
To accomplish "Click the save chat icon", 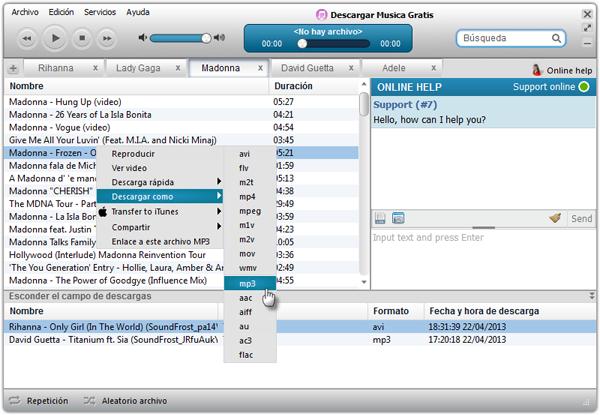I will (380, 218).
